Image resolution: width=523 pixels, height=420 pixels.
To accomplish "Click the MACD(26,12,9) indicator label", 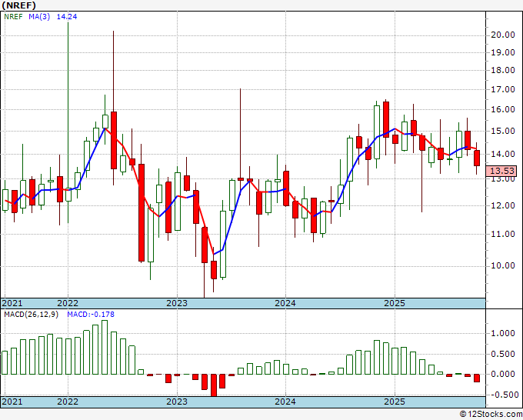I will [31, 315].
